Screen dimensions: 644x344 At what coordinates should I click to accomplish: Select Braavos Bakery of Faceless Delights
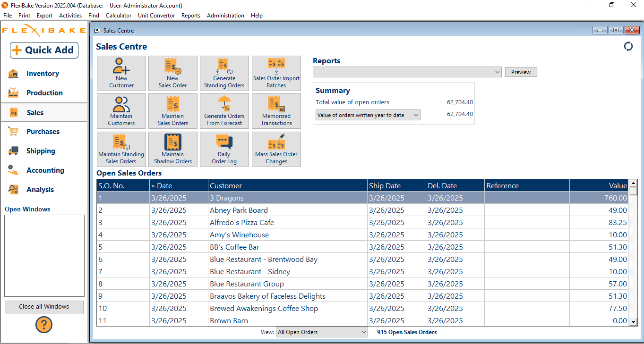pos(363,296)
